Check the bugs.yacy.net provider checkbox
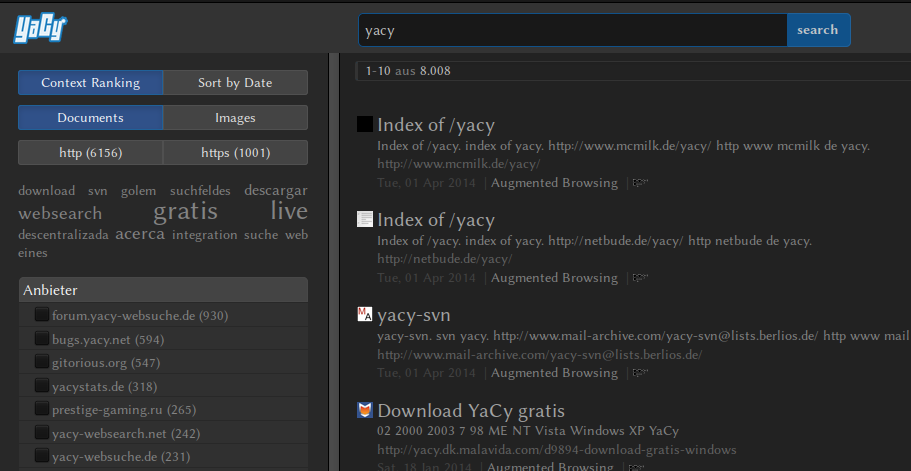This screenshot has height=471, width=911. (41, 339)
